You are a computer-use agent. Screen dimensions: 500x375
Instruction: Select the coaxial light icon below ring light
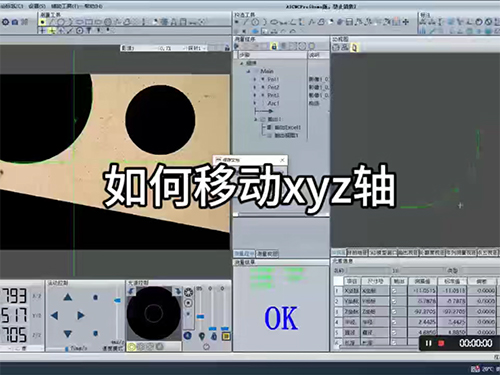click(x=188, y=303)
